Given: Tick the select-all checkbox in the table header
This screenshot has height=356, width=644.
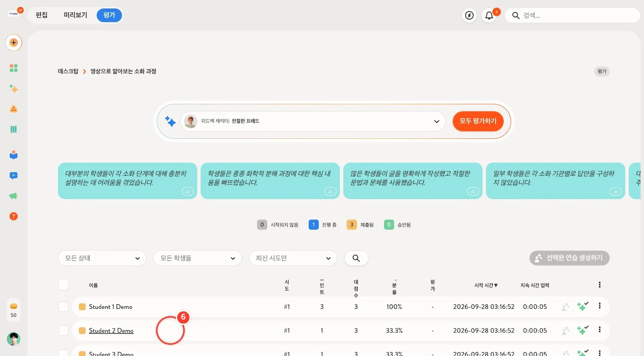Looking at the screenshot, I should [x=64, y=285].
